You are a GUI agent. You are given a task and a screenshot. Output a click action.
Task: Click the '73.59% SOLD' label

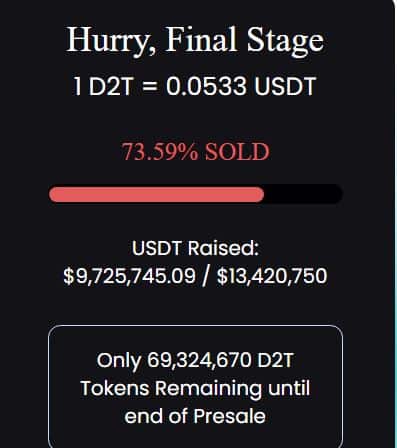(195, 152)
